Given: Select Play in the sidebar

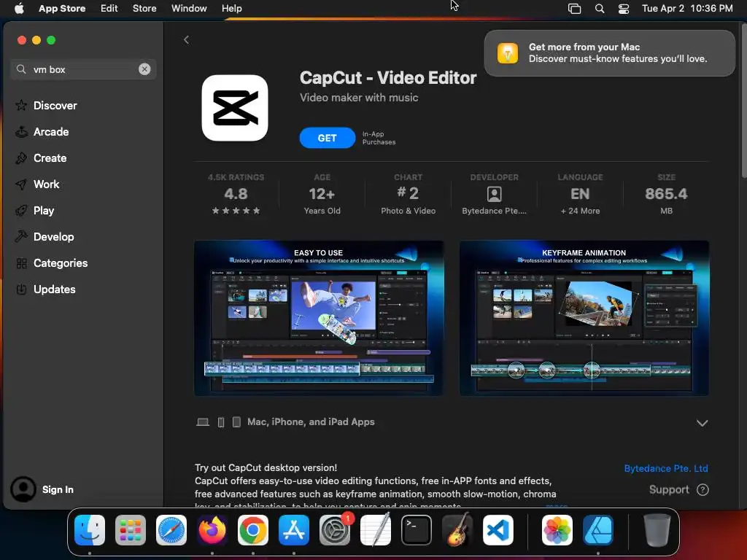Looking at the screenshot, I should 43,211.
